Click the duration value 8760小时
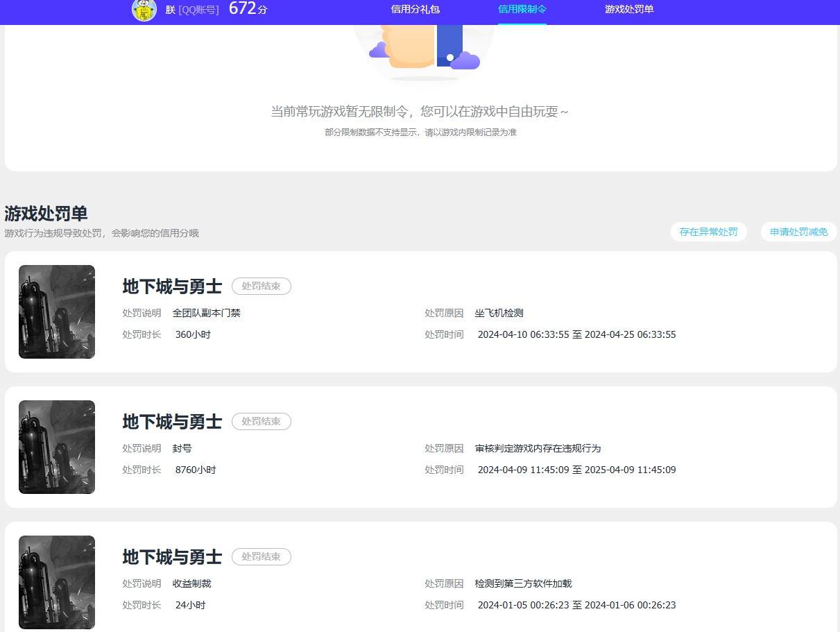This screenshot has height=632, width=840. [x=196, y=470]
